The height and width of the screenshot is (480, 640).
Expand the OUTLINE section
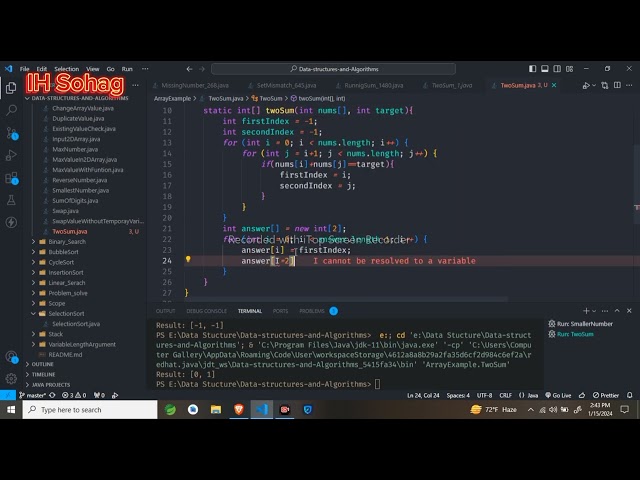(42, 364)
